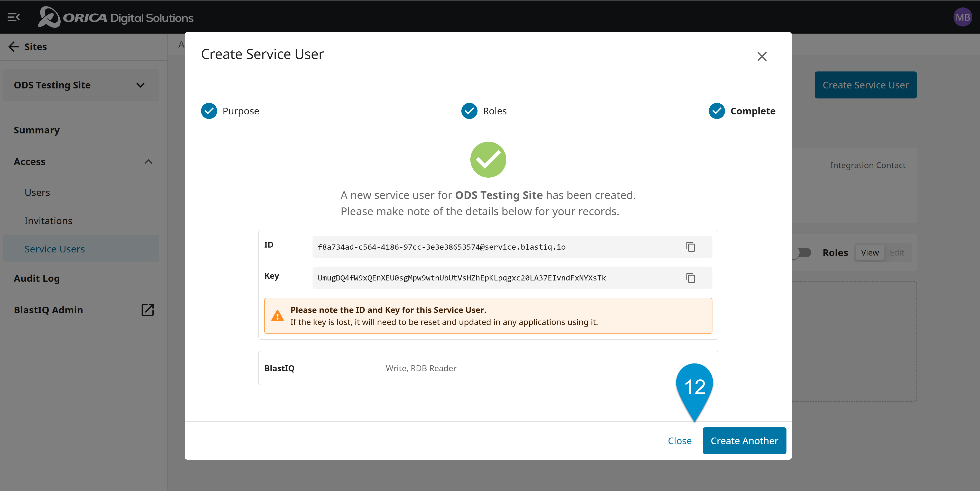Open the Summary page
This screenshot has height=491, width=980.
tap(36, 130)
